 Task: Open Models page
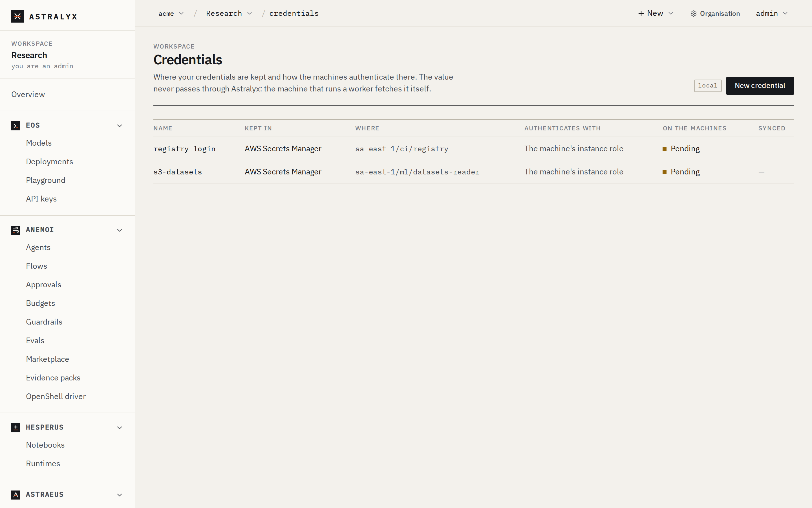(x=39, y=143)
